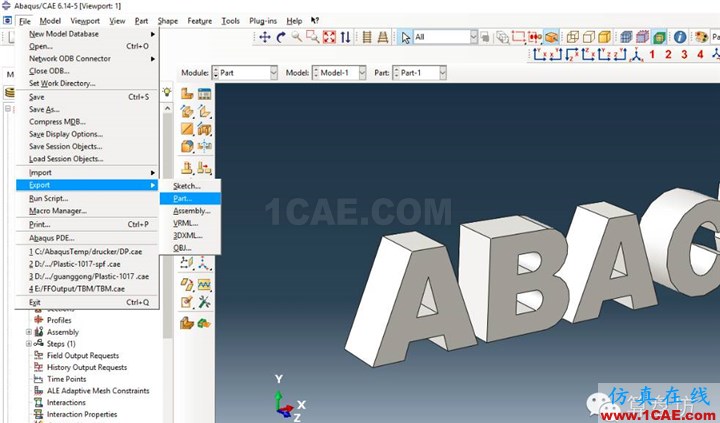The width and height of the screenshot is (720, 423).
Task: Click the red rectangle drag-select icon
Action: click(x=518, y=37)
